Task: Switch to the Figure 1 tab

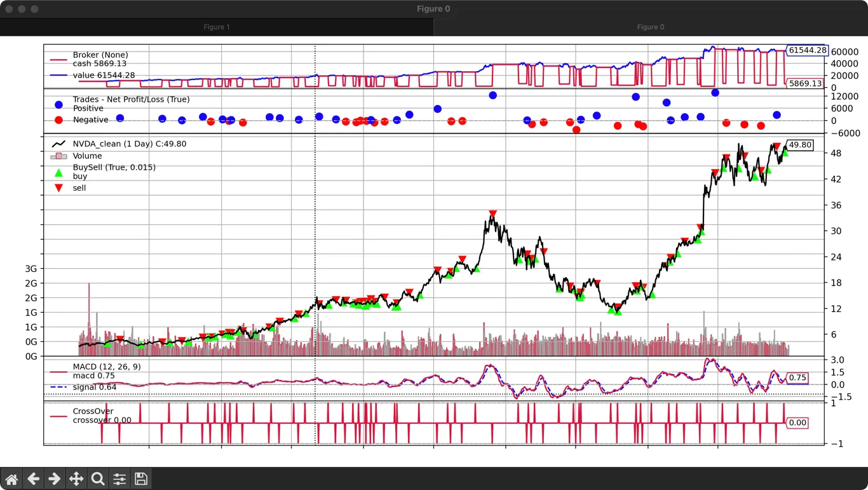Action: 217,27
